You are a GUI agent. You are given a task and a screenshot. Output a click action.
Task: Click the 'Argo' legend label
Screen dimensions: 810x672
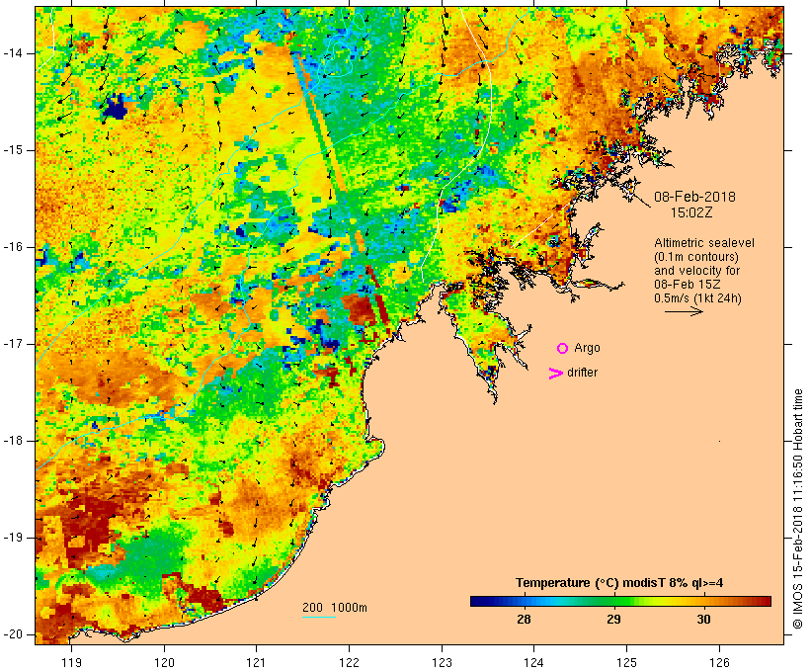coord(588,348)
